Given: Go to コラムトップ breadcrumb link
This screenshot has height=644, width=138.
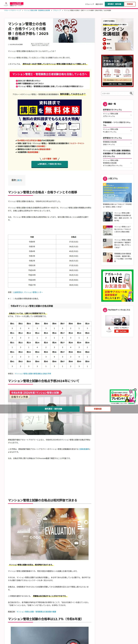Looking at the screenshot, I should click(57, 11).
